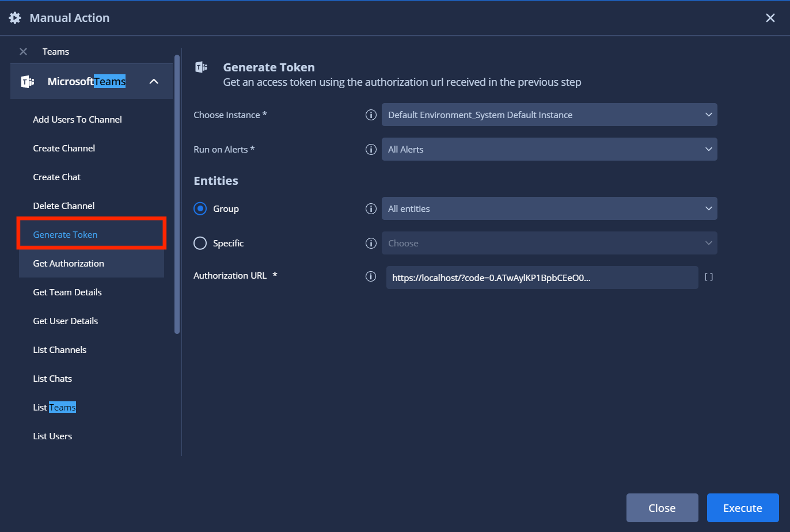Click the Close button

tap(662, 508)
